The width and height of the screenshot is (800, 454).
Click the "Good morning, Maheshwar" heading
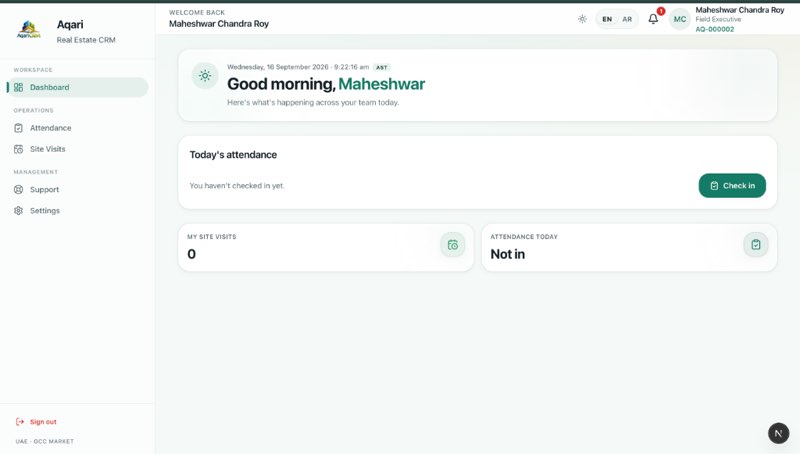point(326,84)
